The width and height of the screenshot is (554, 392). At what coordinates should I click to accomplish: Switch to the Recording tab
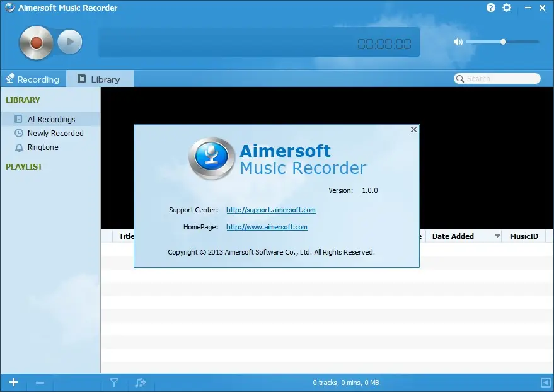[x=33, y=79]
